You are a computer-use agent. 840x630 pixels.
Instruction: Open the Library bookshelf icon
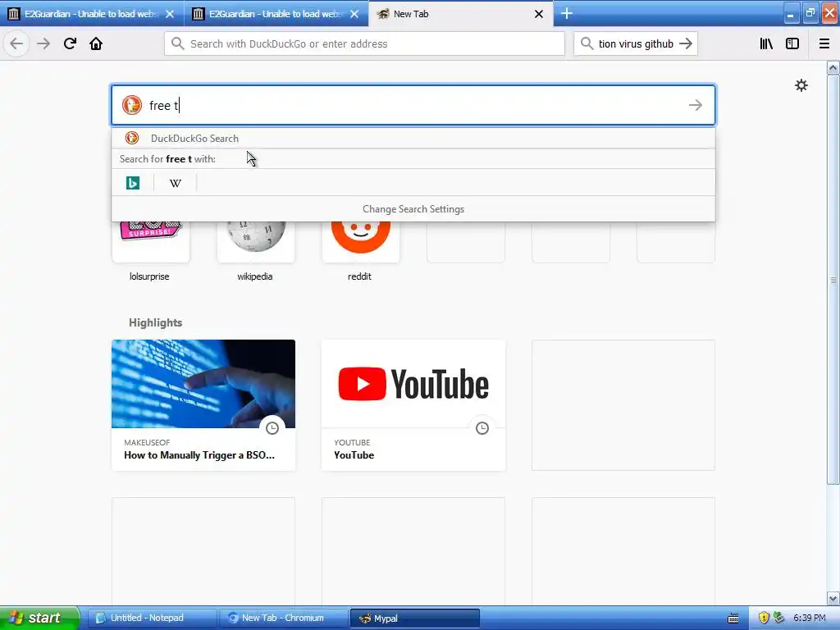[x=766, y=44]
